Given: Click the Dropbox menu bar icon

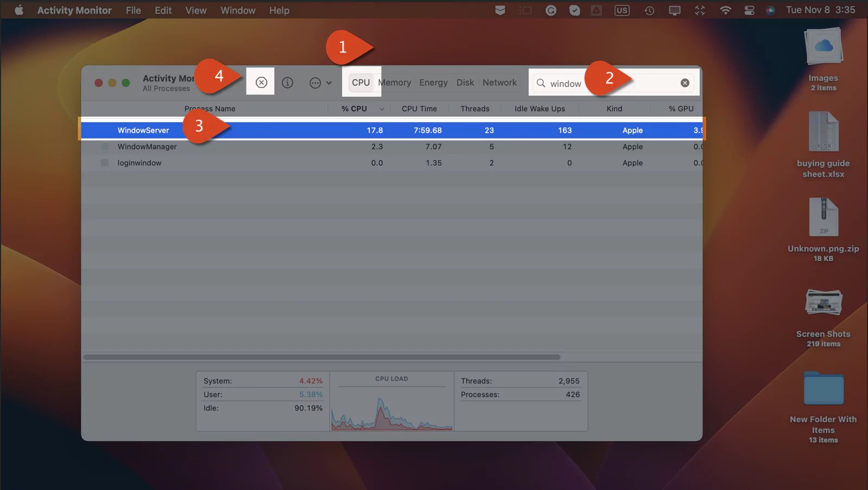Looking at the screenshot, I should coord(500,10).
